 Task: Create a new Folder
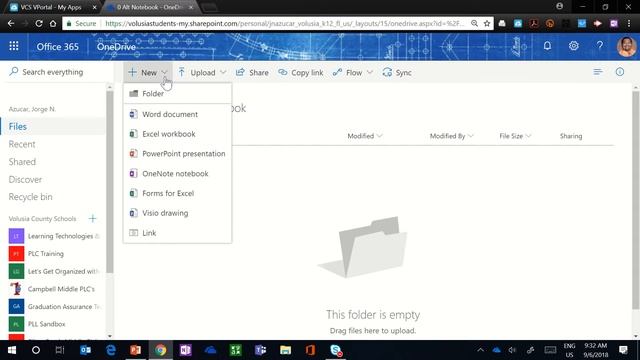point(178,93)
